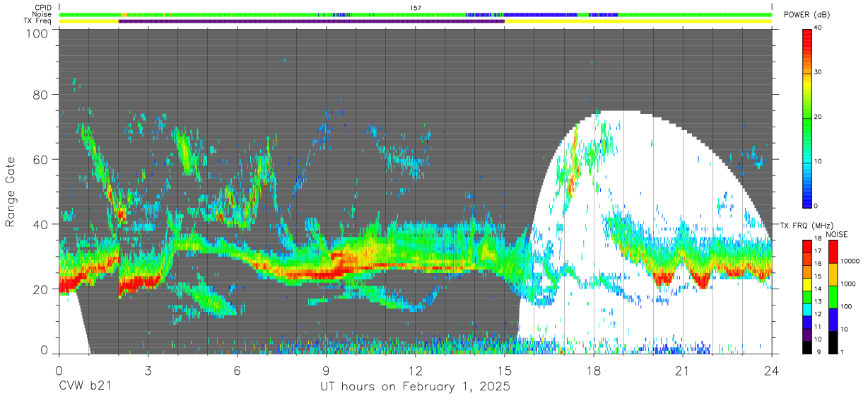
Task: Click the 80 tick on range gate axis
Action: 42,95
